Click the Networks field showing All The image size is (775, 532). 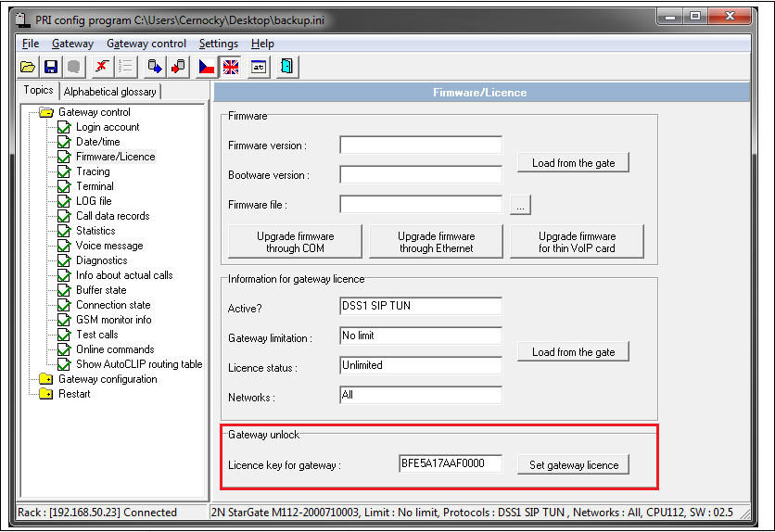tap(421, 395)
